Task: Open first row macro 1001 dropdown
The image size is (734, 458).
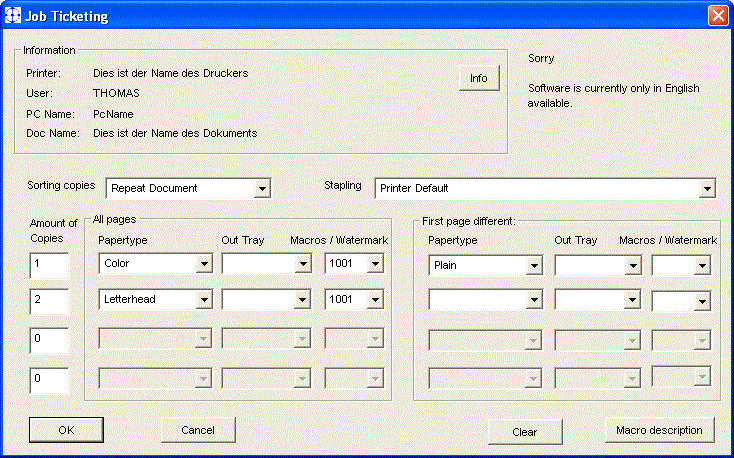Action: [x=375, y=264]
